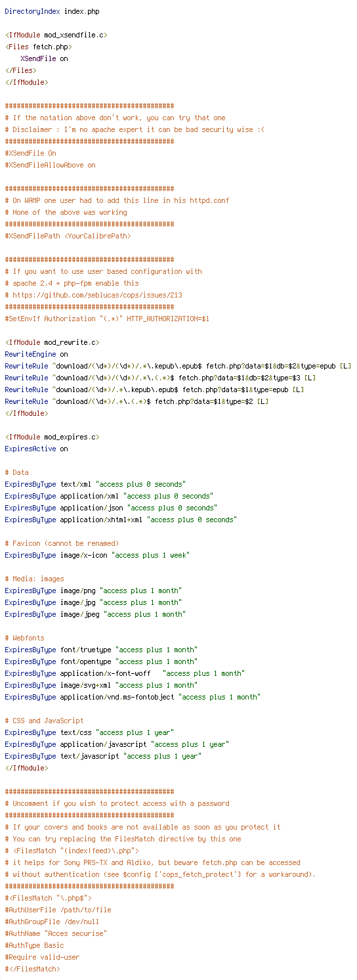Click the #SetEnvIf Authorization comment line
The image size is (357, 980).
coord(107,319)
